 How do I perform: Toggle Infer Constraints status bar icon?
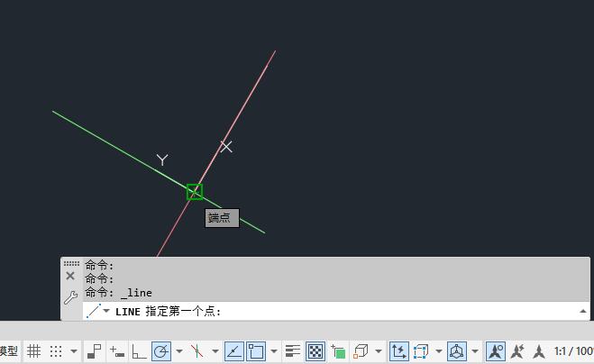point(95,351)
